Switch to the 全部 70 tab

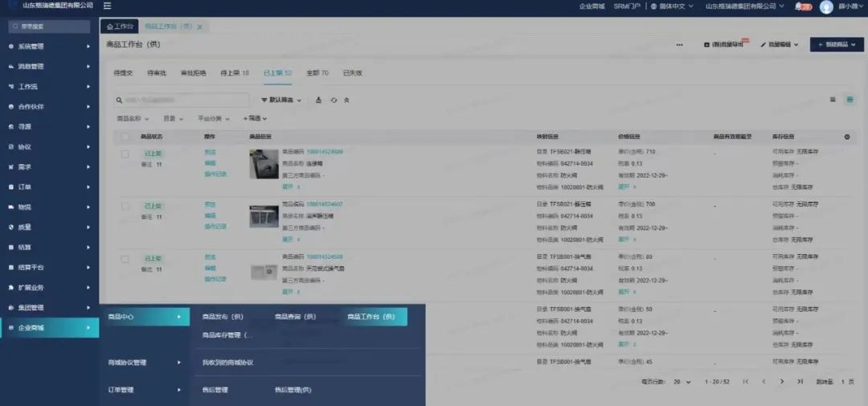tap(317, 73)
